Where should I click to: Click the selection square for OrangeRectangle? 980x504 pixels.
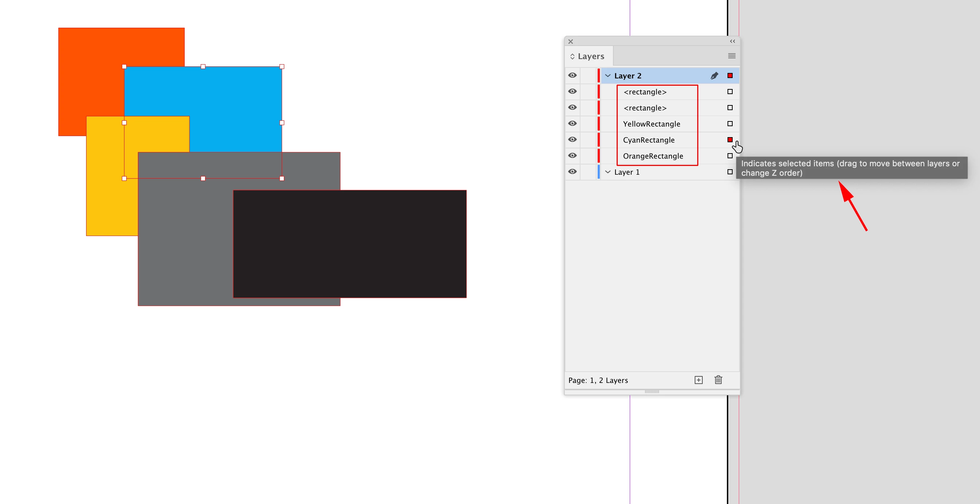(x=730, y=156)
